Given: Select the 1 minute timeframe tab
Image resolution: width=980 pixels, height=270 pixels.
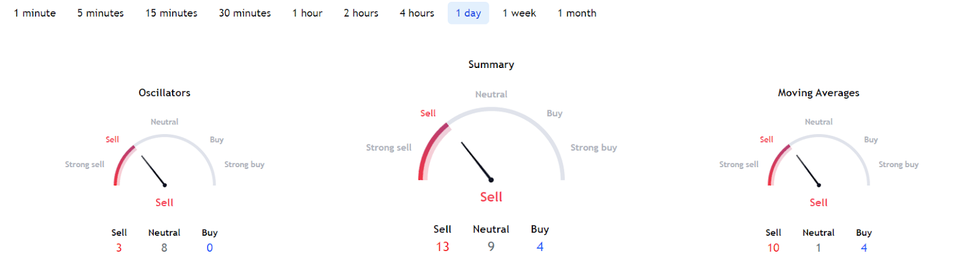Looking at the screenshot, I should click(x=35, y=13).
